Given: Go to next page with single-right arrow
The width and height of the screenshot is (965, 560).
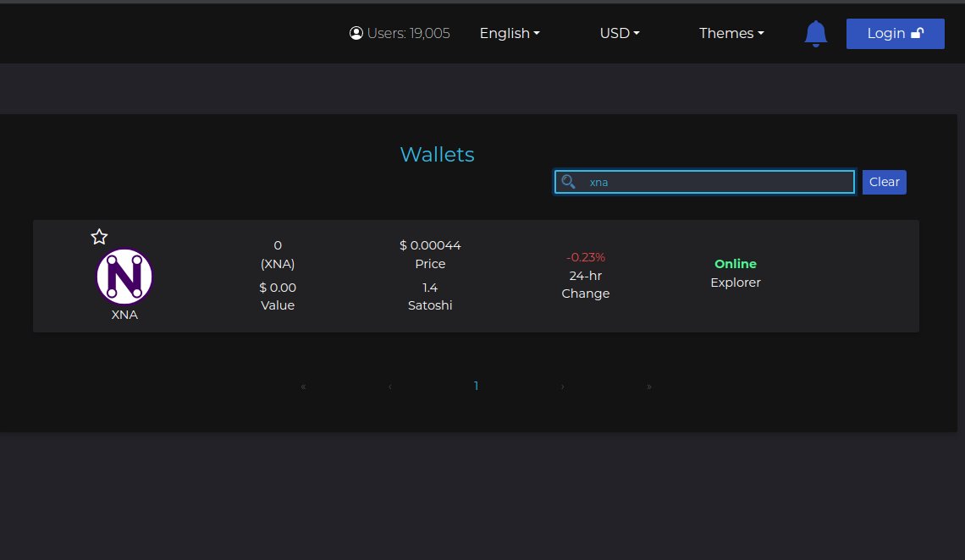Looking at the screenshot, I should pos(562,387).
